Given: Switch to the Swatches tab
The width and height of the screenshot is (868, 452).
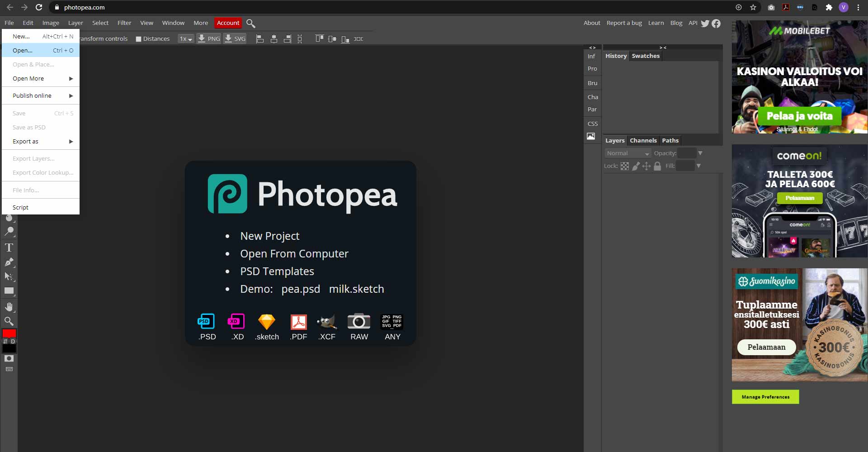Looking at the screenshot, I should pos(646,56).
